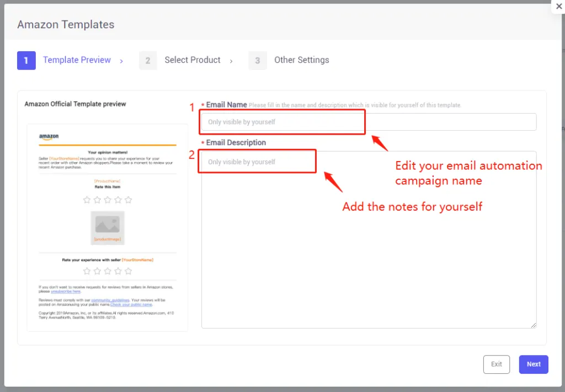The image size is (565, 392).
Task: Click the blue step 1 number badge
Action: [26, 60]
